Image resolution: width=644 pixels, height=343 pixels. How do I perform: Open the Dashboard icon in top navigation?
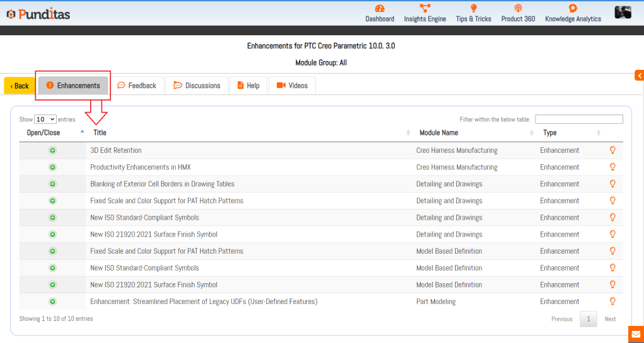coord(379,9)
